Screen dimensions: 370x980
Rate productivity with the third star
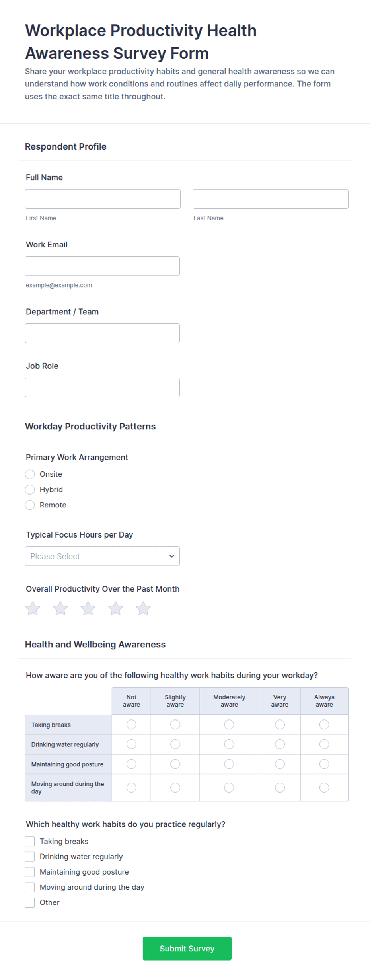(x=88, y=608)
